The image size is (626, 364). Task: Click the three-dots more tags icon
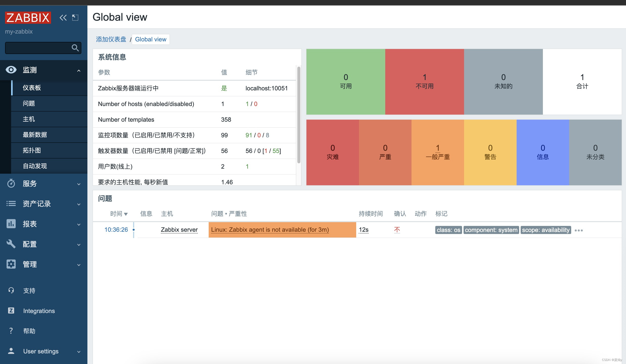click(x=579, y=230)
